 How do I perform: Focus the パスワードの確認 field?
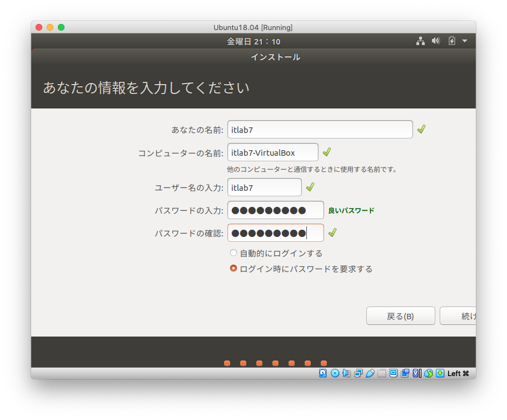[276, 233]
